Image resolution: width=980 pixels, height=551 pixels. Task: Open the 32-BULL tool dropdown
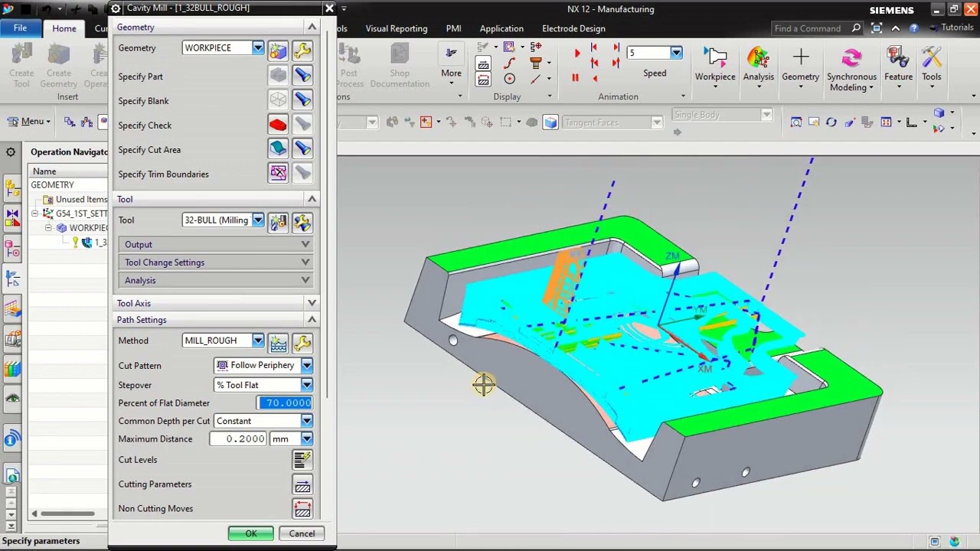click(x=258, y=220)
